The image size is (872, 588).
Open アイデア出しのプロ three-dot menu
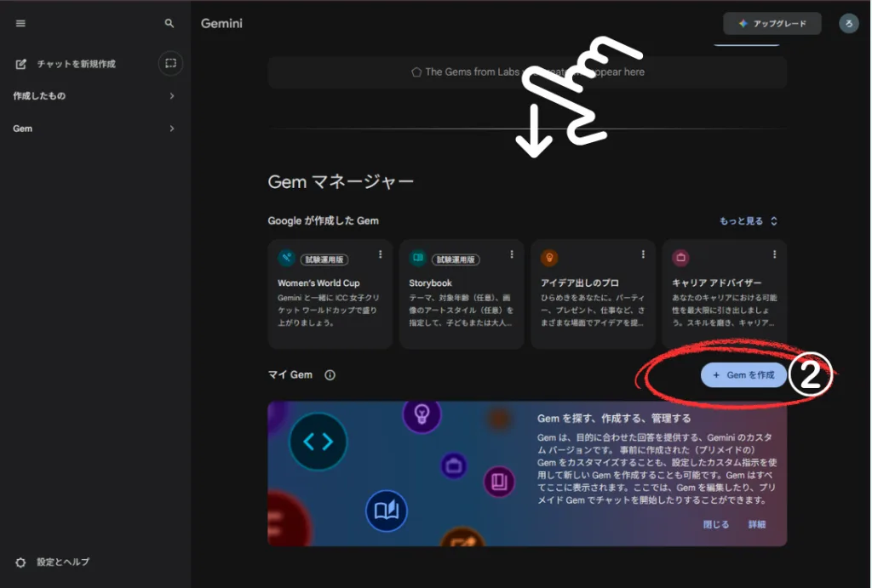[x=643, y=254]
